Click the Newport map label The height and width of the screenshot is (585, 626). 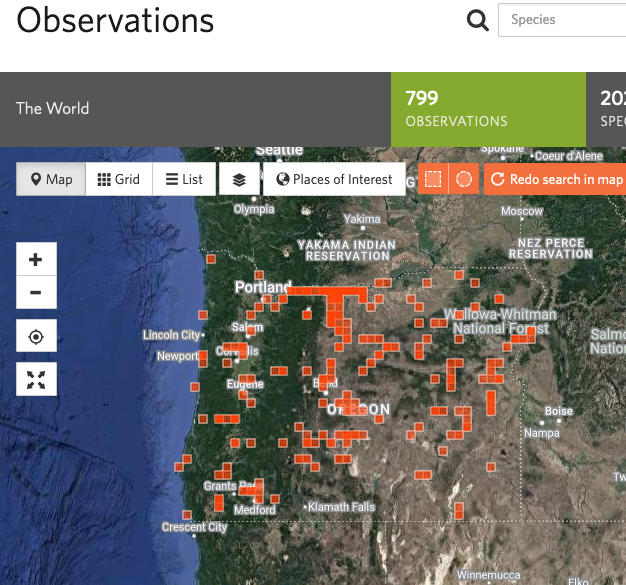[x=177, y=356]
